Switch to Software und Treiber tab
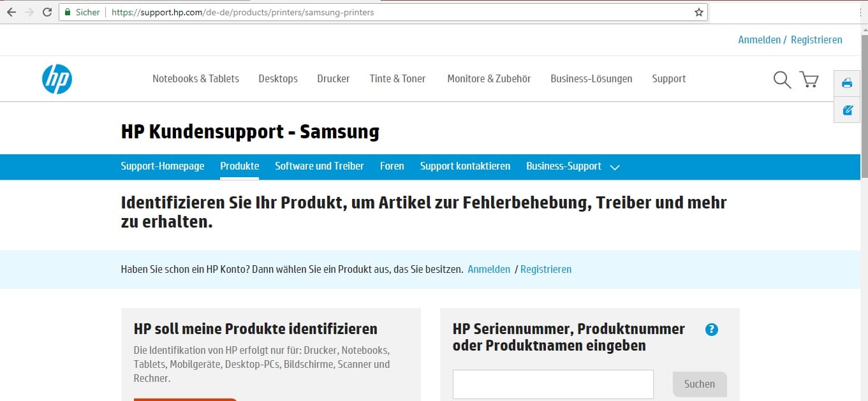 pyautogui.click(x=320, y=166)
